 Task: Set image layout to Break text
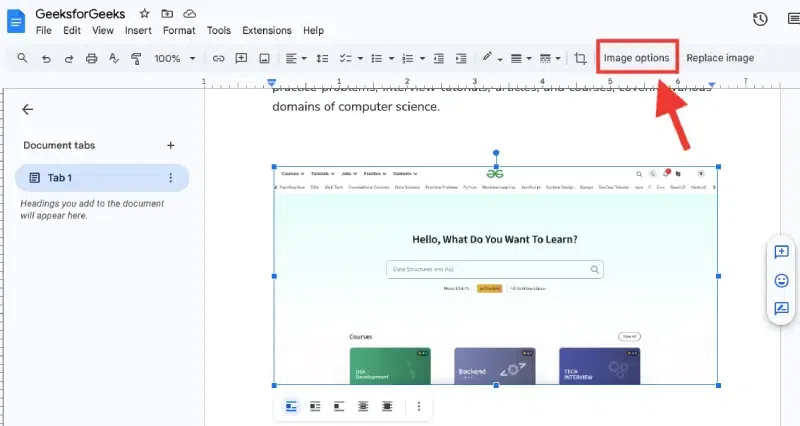click(x=339, y=406)
